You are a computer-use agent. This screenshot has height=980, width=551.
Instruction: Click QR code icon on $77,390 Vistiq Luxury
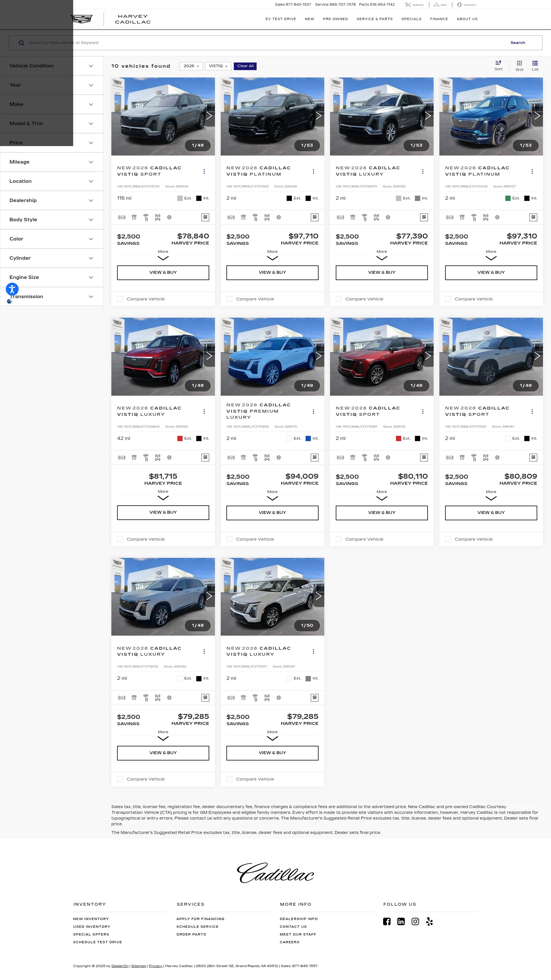[x=424, y=217]
